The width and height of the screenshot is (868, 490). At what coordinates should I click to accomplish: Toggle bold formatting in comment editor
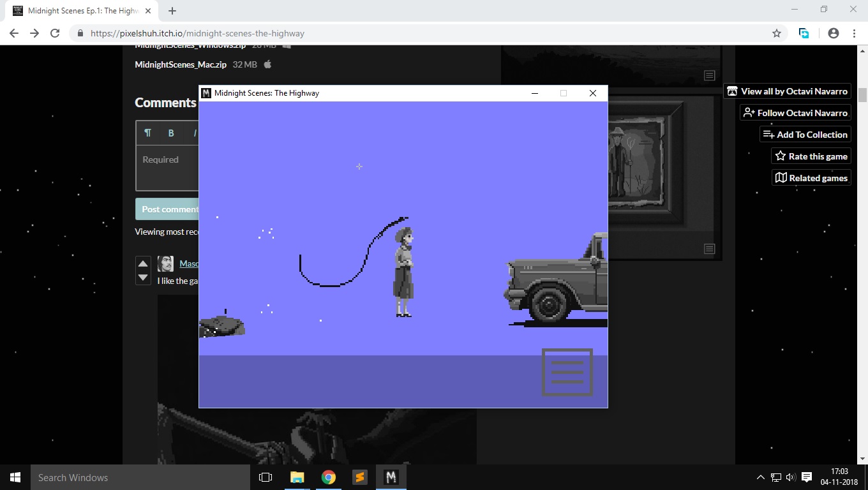(171, 133)
